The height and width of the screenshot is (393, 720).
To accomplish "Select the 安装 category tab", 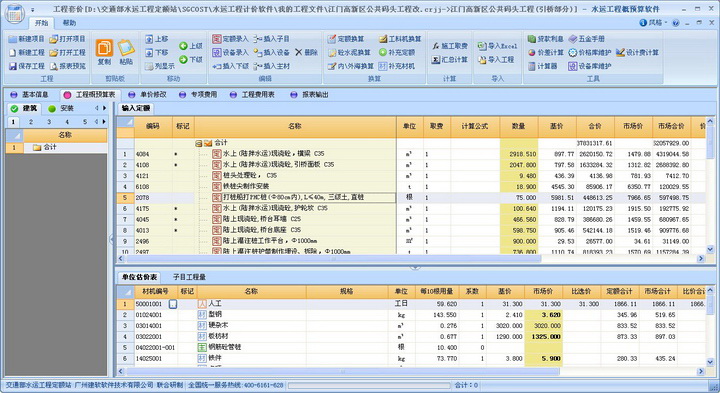I will 62,108.
